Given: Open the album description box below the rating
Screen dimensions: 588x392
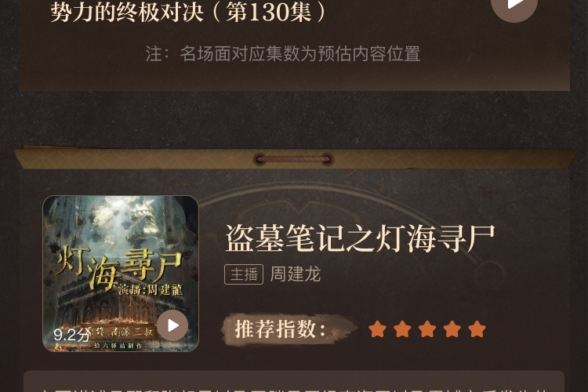Looking at the screenshot, I should tap(294, 382).
